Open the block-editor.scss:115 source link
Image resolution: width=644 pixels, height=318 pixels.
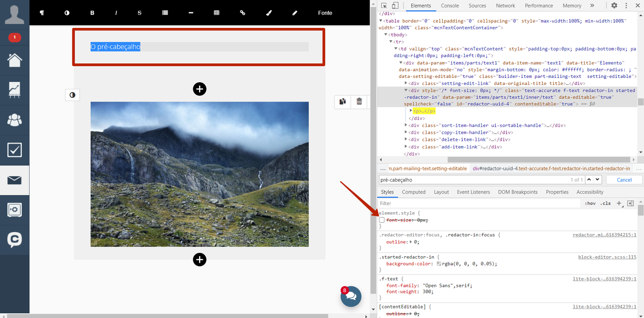[610, 257]
